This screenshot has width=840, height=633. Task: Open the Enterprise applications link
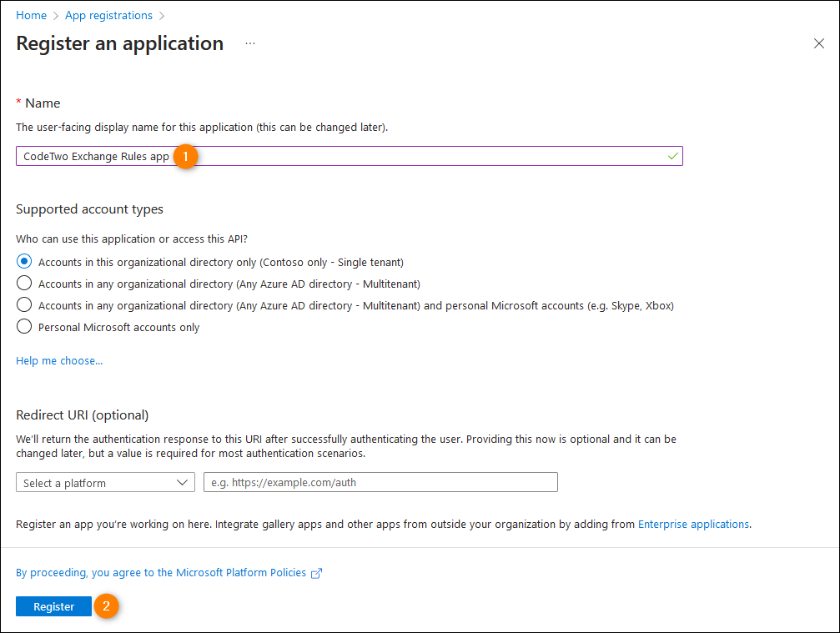tap(693, 524)
